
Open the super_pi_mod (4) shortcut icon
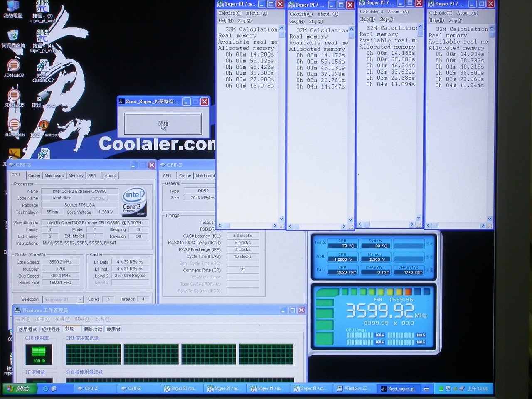(x=42, y=40)
